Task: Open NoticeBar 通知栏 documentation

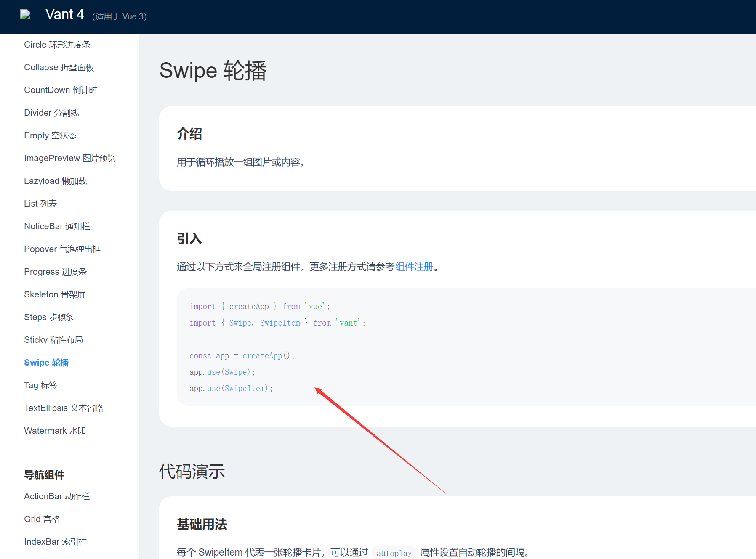Action: (57, 226)
